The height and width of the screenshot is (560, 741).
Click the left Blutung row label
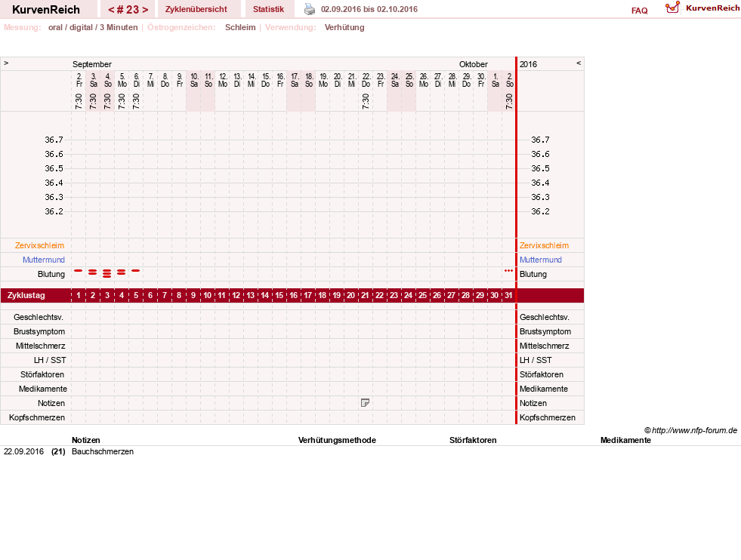51,274
